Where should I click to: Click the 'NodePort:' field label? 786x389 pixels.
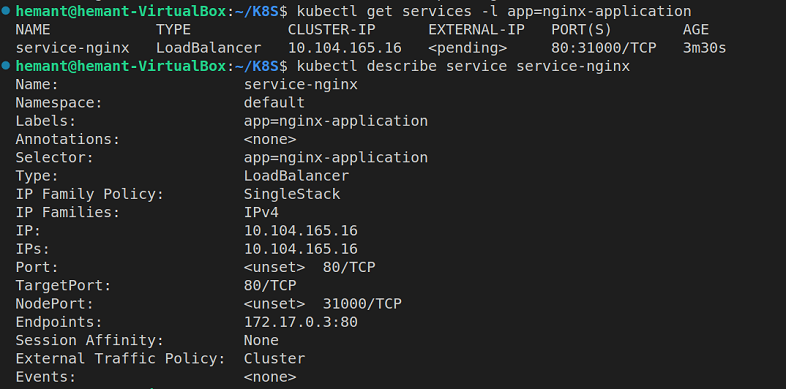55,304
